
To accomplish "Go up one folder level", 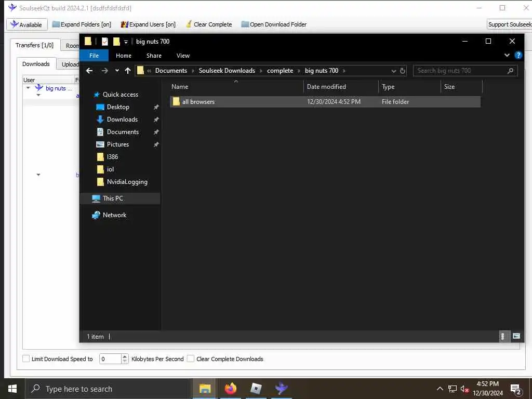I will click(128, 71).
